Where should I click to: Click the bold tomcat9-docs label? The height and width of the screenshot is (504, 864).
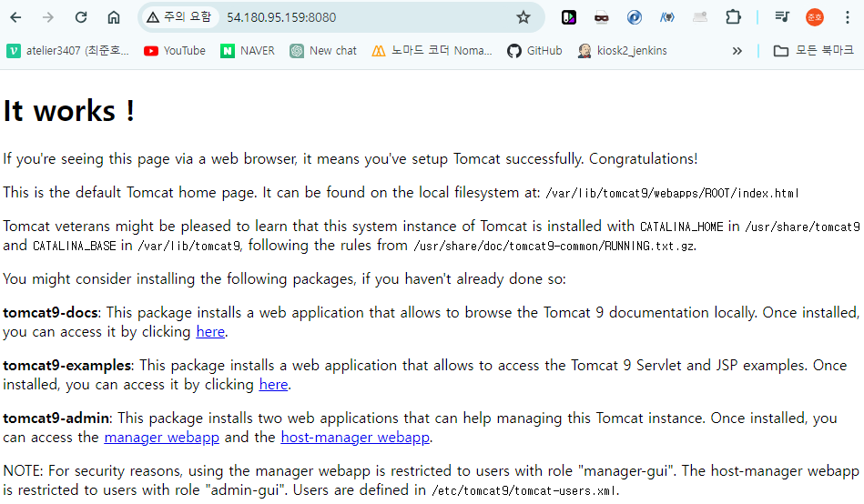click(51, 313)
